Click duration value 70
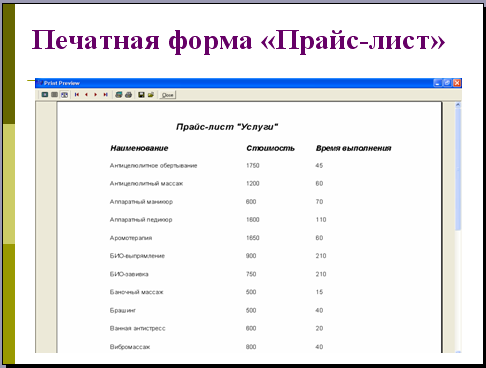The width and height of the screenshot is (486, 368). pyautogui.click(x=319, y=202)
